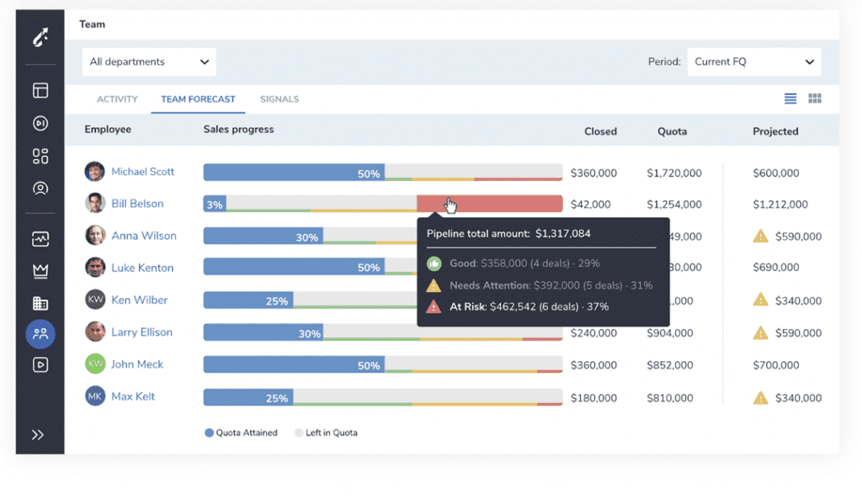862x504 pixels.
Task: Open the dashboard panel from the sidebar
Action: coord(40,90)
